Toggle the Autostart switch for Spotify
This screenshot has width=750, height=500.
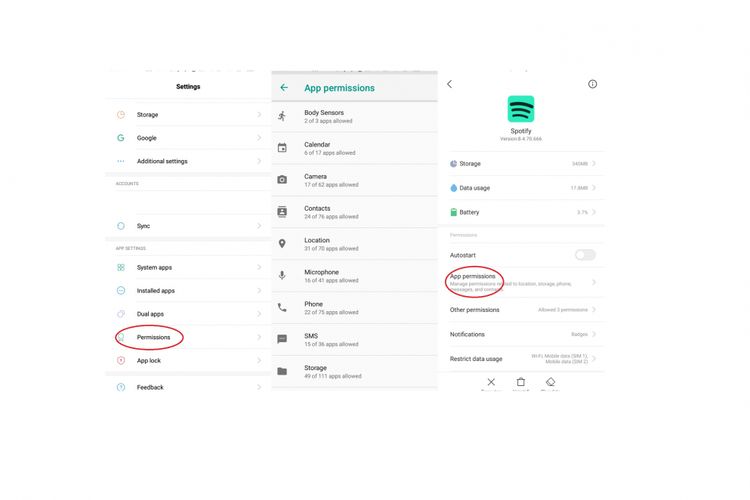pos(584,255)
